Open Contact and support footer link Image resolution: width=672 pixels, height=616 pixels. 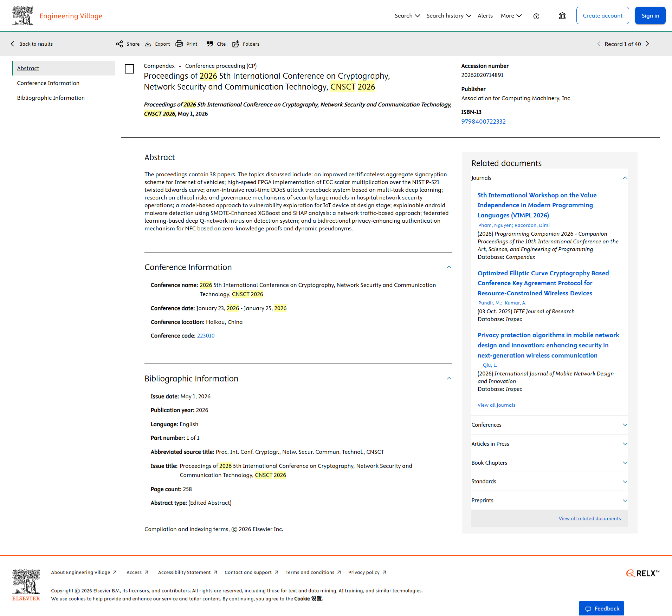pos(248,572)
